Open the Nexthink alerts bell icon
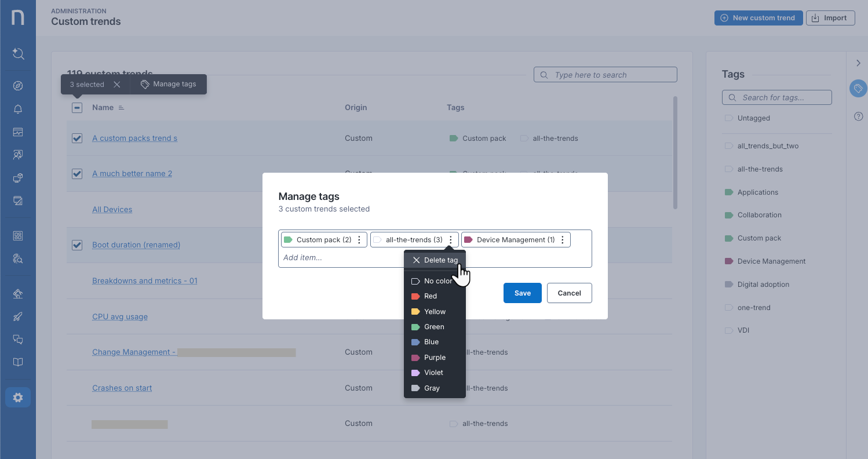The image size is (868, 459). pyautogui.click(x=18, y=108)
